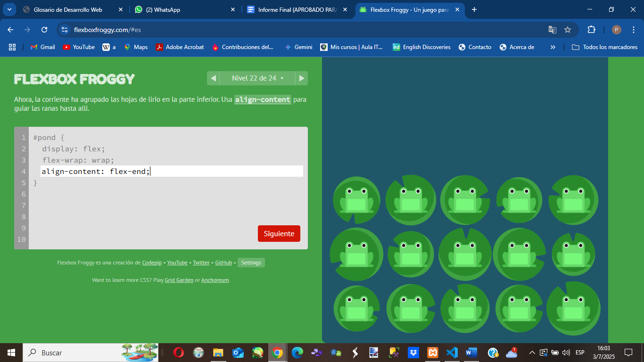Open the Adobe Acrobat bookmark
Viewport: 644px width, 362px height.
coord(180,47)
